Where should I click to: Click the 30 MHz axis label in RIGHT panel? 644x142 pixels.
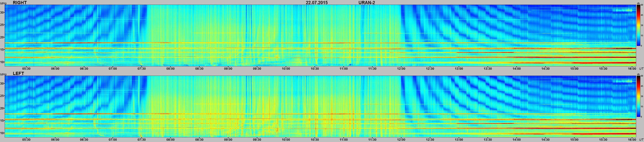point(2,12)
